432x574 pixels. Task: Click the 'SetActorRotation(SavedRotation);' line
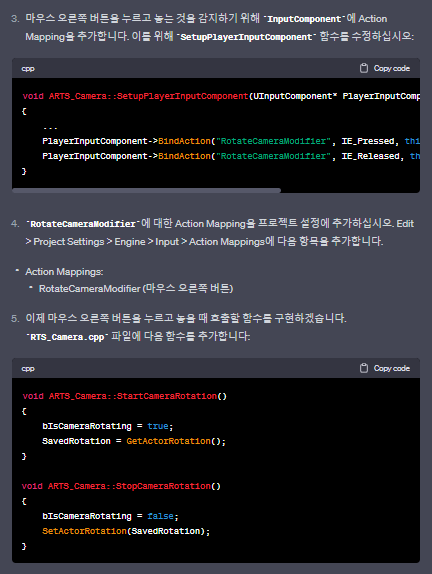(x=126, y=531)
